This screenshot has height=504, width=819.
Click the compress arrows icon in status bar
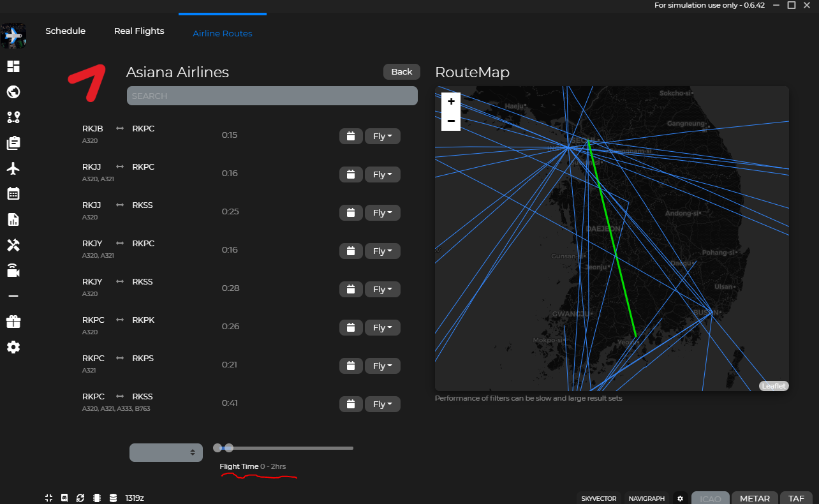pyautogui.click(x=49, y=498)
